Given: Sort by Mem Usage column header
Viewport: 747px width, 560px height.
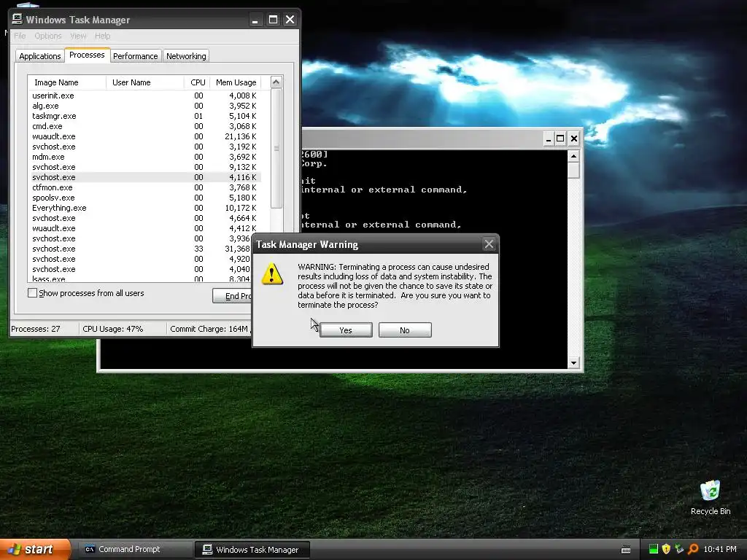Looking at the screenshot, I should coord(236,82).
